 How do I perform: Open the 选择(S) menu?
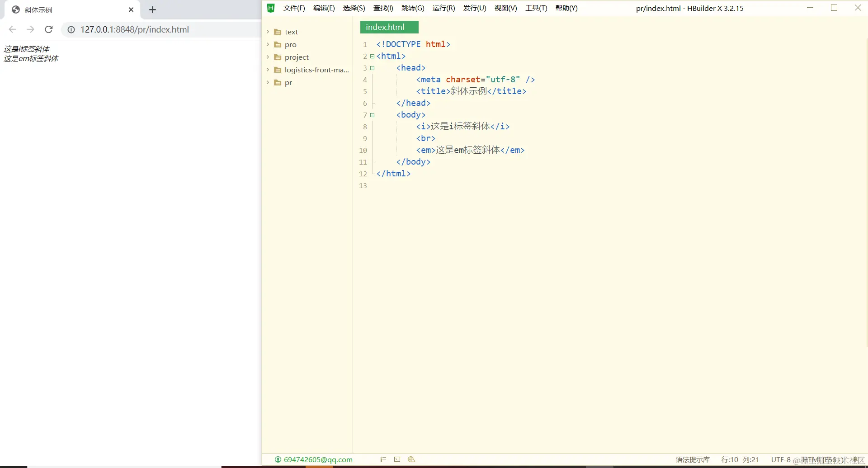354,8
